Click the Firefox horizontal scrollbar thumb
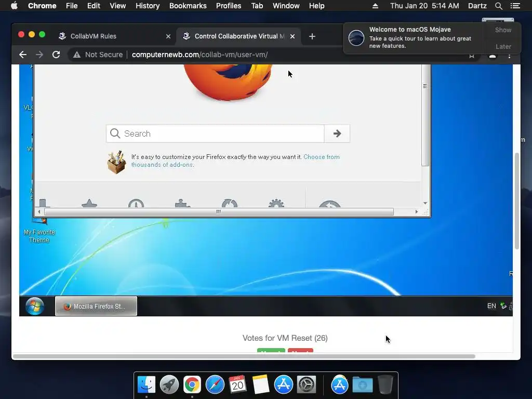 tap(219, 212)
